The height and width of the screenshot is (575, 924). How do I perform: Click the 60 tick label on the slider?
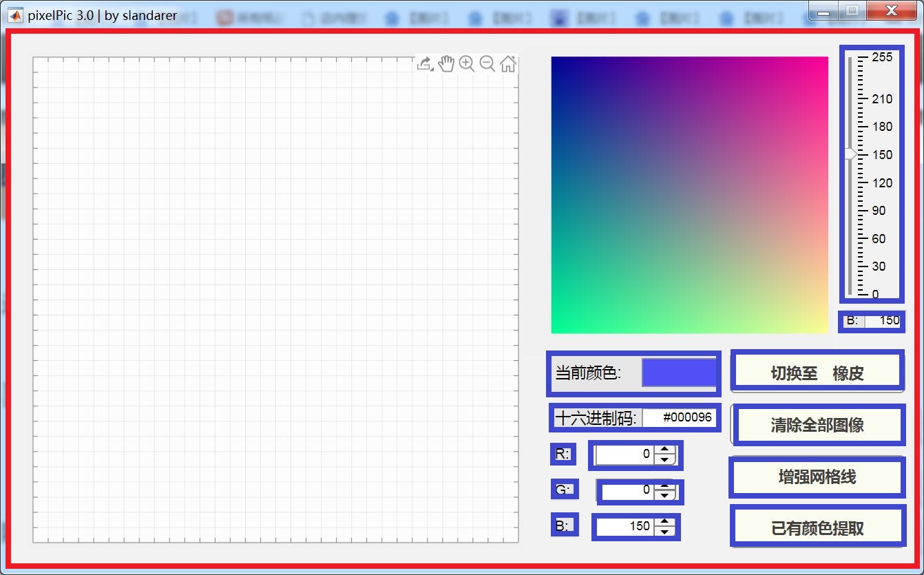879,239
